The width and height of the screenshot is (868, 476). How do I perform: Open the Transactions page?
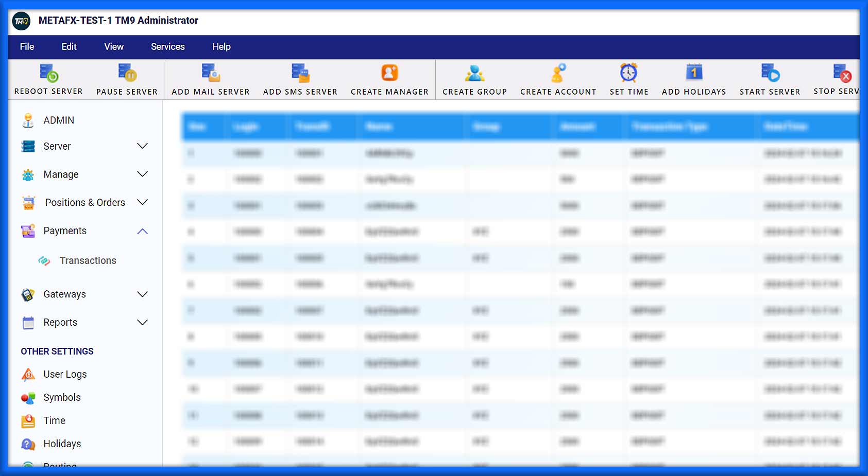(88, 260)
